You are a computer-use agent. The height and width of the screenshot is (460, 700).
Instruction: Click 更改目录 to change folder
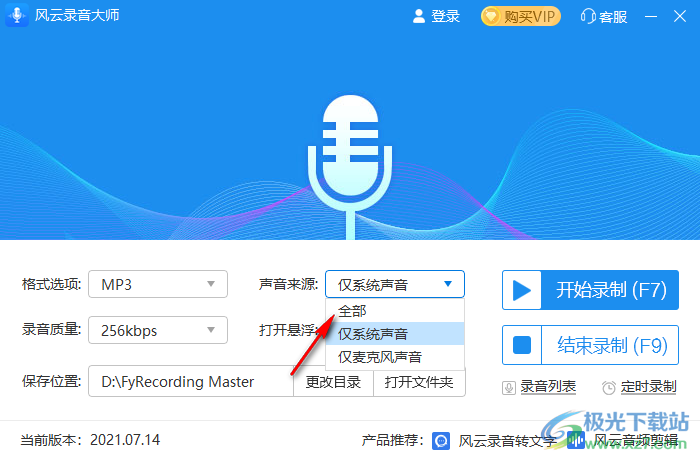click(333, 382)
